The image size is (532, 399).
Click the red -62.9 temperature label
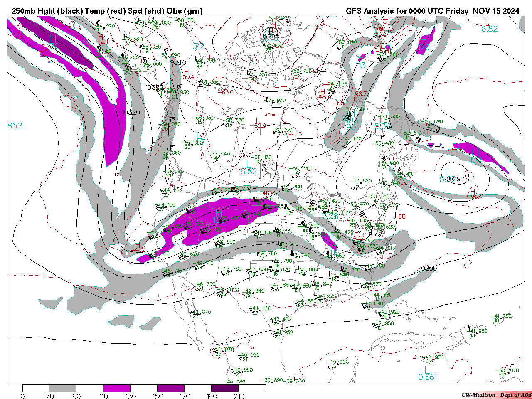coord(259,126)
